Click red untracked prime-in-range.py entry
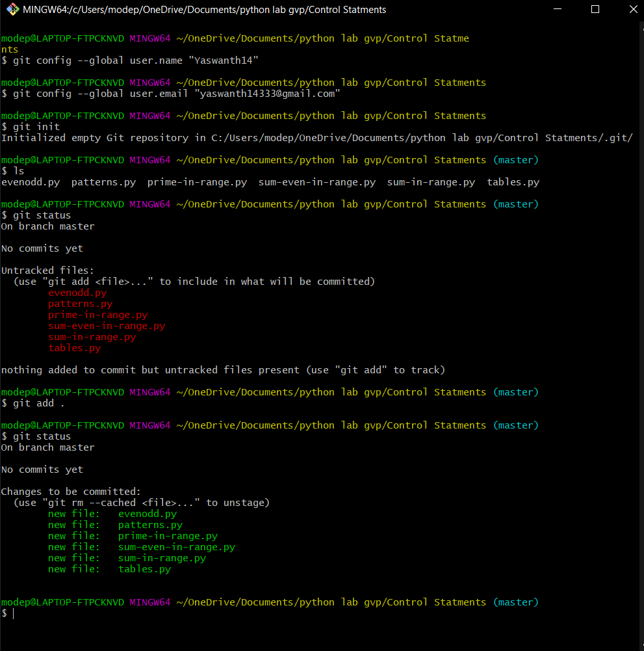The width and height of the screenshot is (644, 651). click(x=98, y=315)
